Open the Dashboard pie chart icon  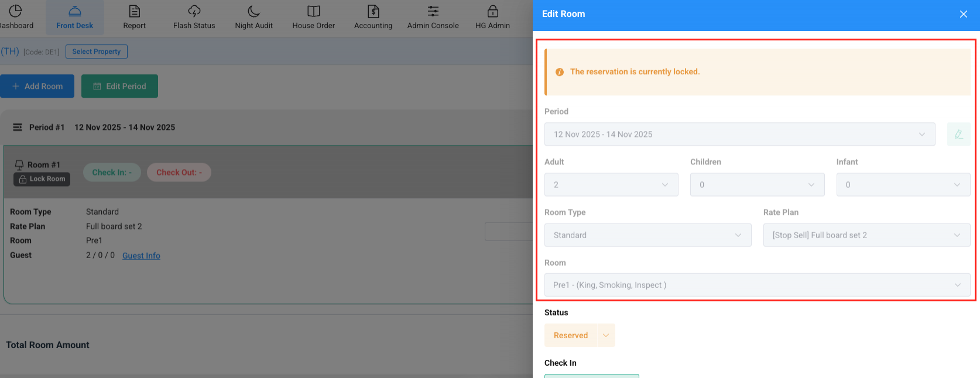[16, 11]
